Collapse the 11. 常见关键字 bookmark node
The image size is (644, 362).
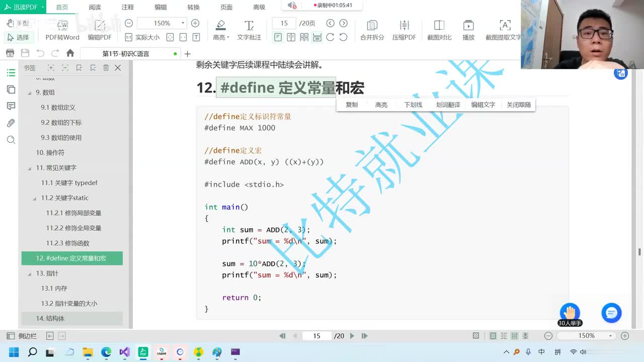pos(29,168)
